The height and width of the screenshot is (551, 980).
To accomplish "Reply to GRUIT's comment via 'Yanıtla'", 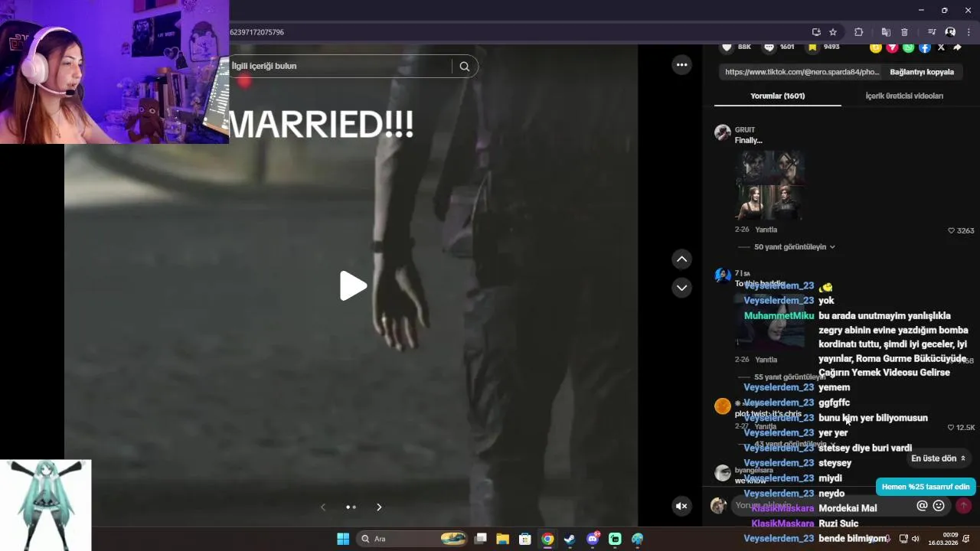I will (766, 230).
